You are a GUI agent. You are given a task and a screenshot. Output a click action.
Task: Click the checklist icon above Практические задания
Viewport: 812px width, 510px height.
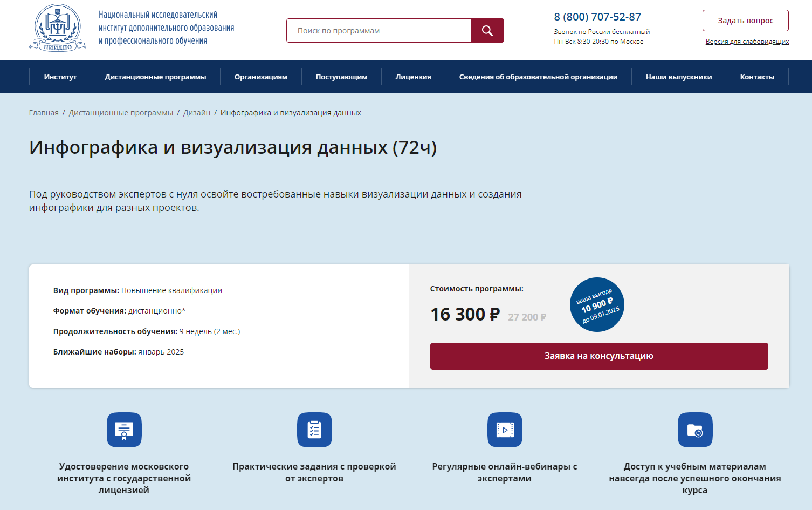pyautogui.click(x=314, y=430)
